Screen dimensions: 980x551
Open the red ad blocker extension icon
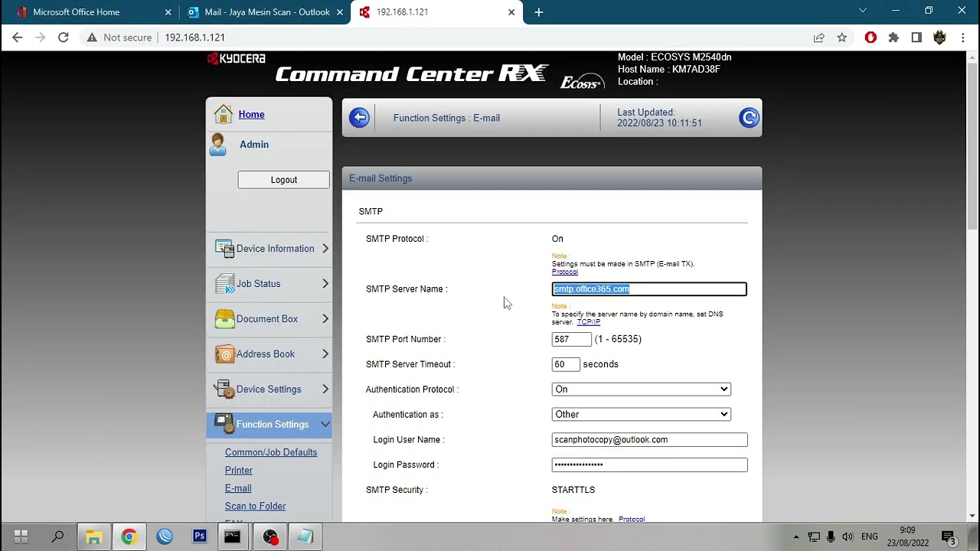pos(871,37)
